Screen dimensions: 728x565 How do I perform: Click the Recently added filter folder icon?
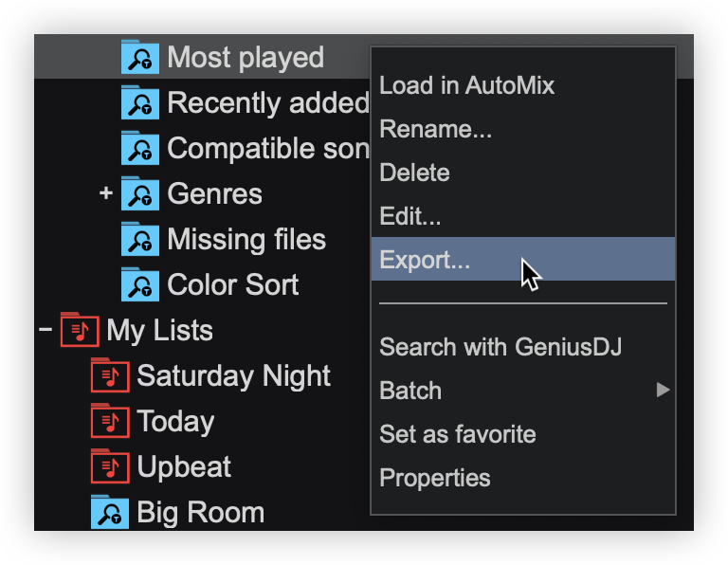(139, 103)
